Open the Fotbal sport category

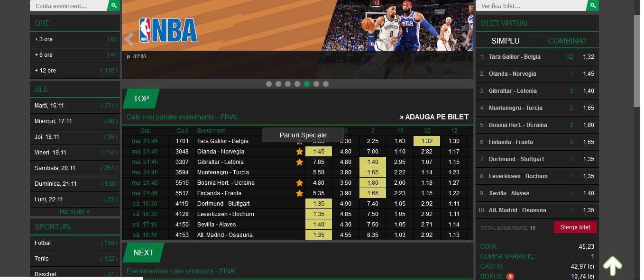point(75,243)
